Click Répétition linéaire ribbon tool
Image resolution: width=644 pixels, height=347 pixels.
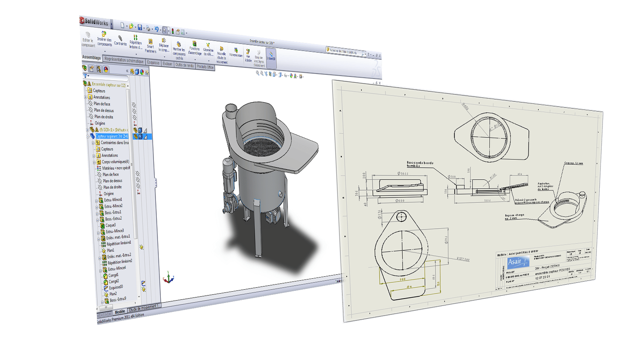(136, 42)
